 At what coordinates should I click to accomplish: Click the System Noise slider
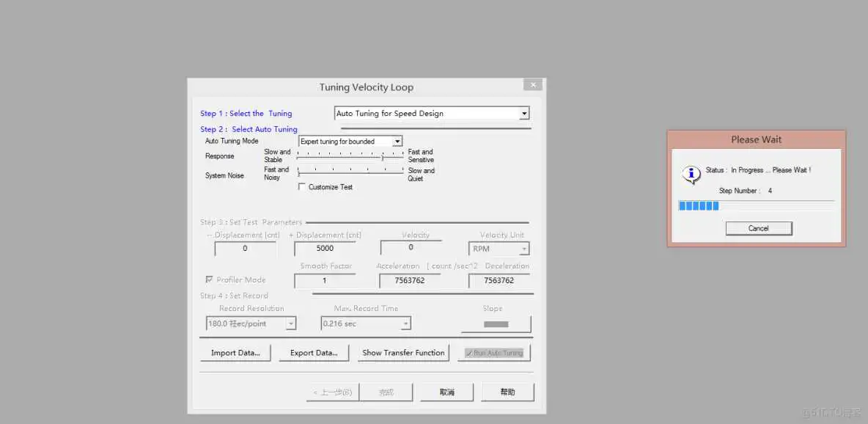click(x=350, y=173)
